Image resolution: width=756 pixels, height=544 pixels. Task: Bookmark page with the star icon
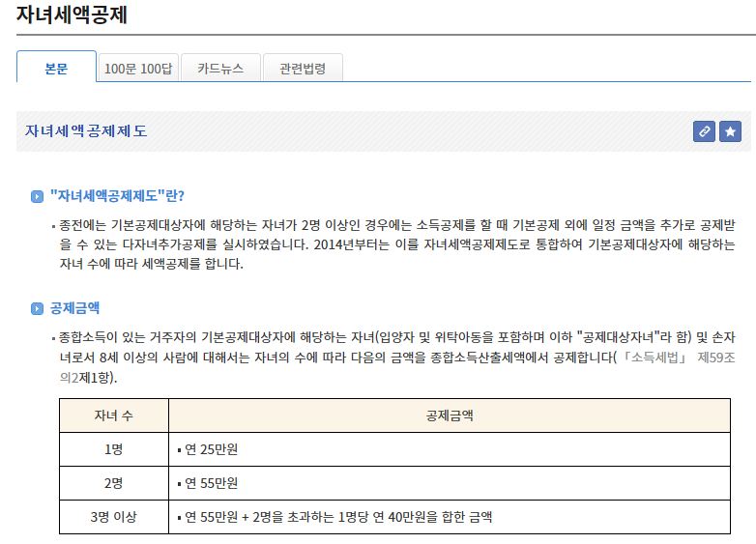pos(730,131)
